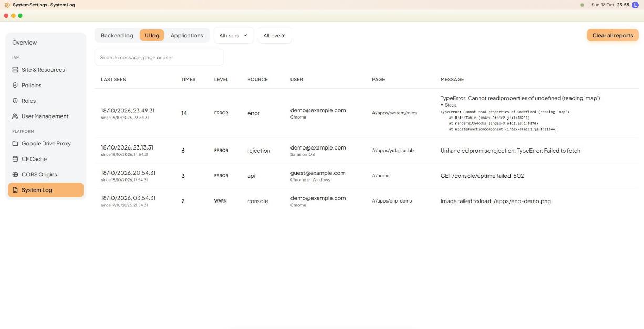Screen dimensions: 644x329
Task: Click the CORS Origins globe icon
Action: [15, 174]
